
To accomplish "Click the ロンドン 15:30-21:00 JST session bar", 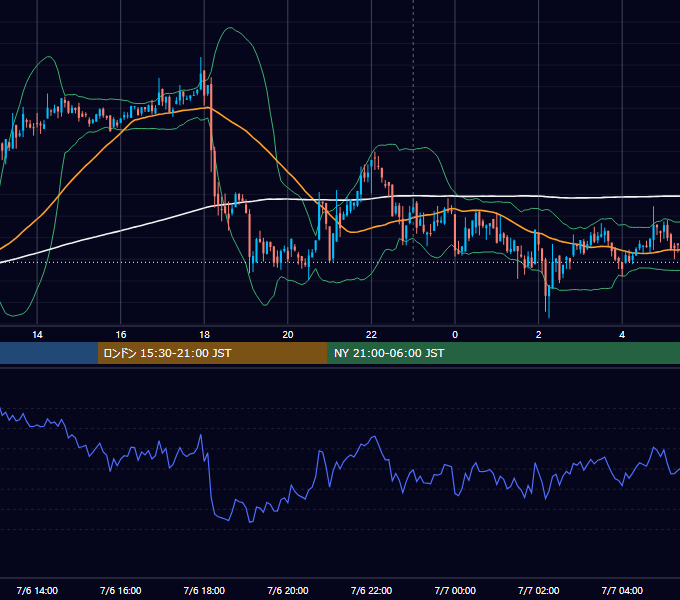I will (x=212, y=353).
